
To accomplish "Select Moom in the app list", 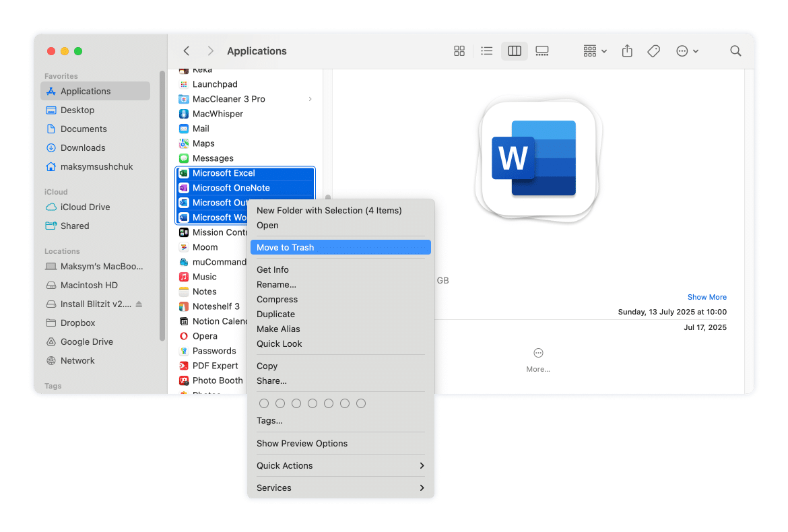I will pyautogui.click(x=211, y=247).
